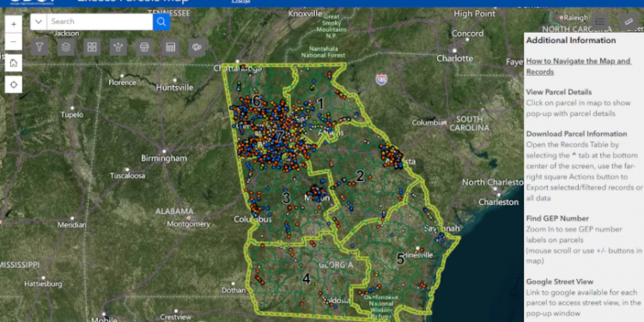The height and width of the screenshot is (322, 644).
Task: Click the Charlotte city label
Action: [454, 58]
